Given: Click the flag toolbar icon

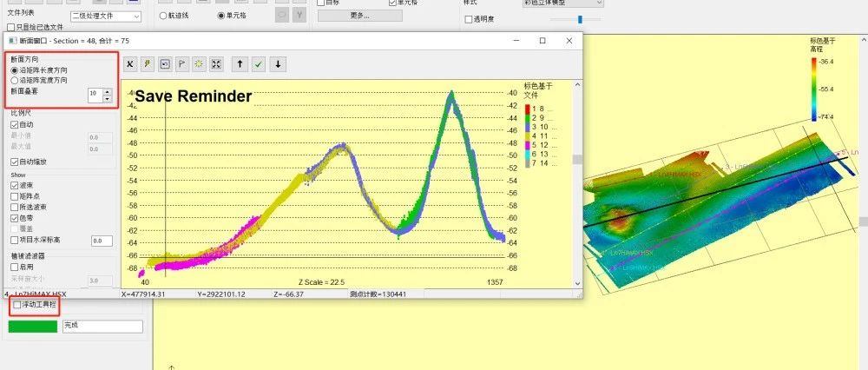Looking at the screenshot, I should pos(181,64).
